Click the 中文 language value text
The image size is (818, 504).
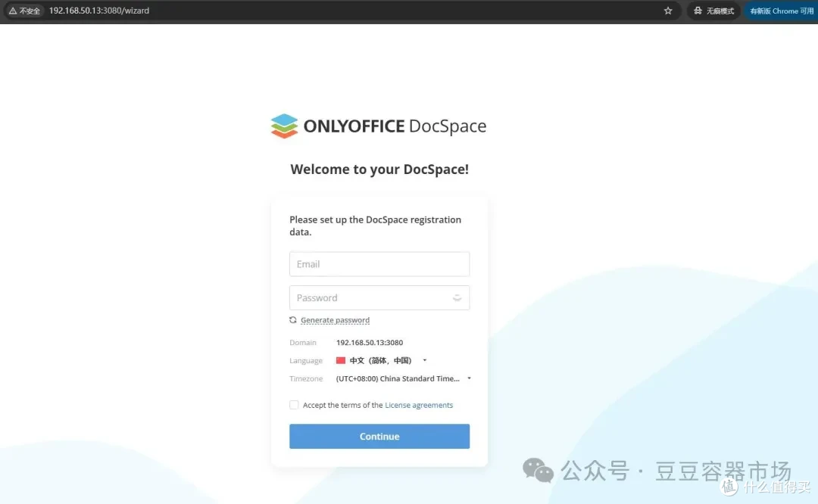tap(380, 361)
